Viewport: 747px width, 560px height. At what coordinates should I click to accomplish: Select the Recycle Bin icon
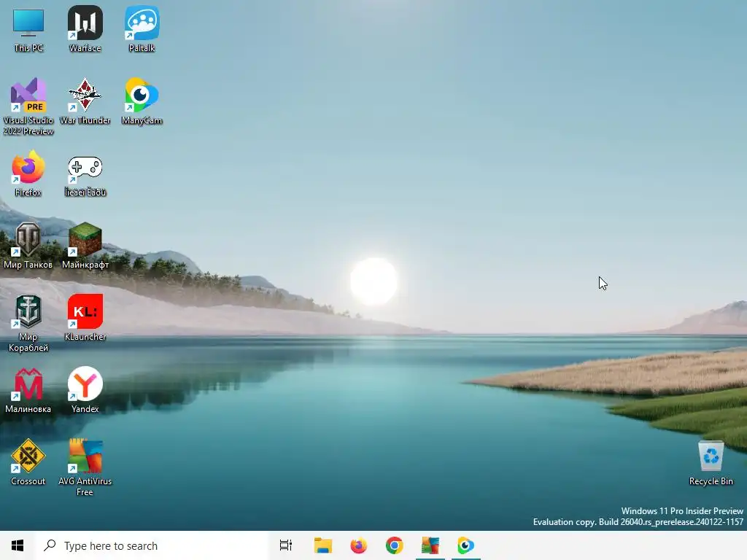point(711,463)
